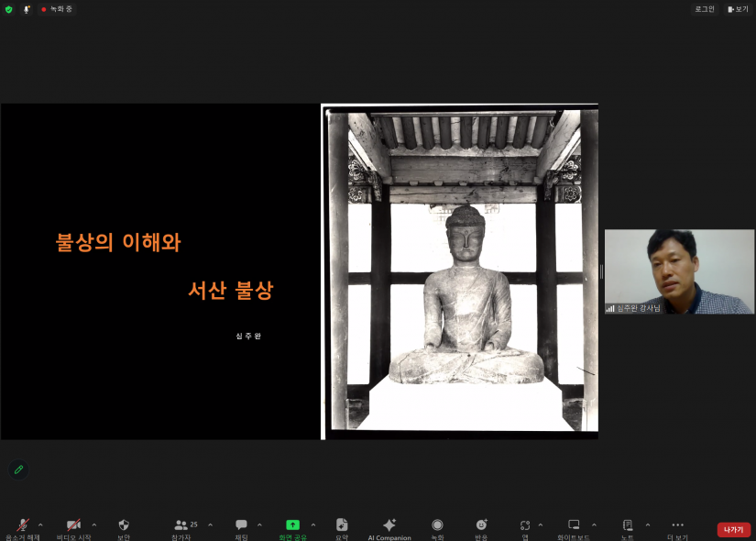This screenshot has width=756, height=541.
Task: Click the red 나가기 leave button
Action: tap(733, 529)
